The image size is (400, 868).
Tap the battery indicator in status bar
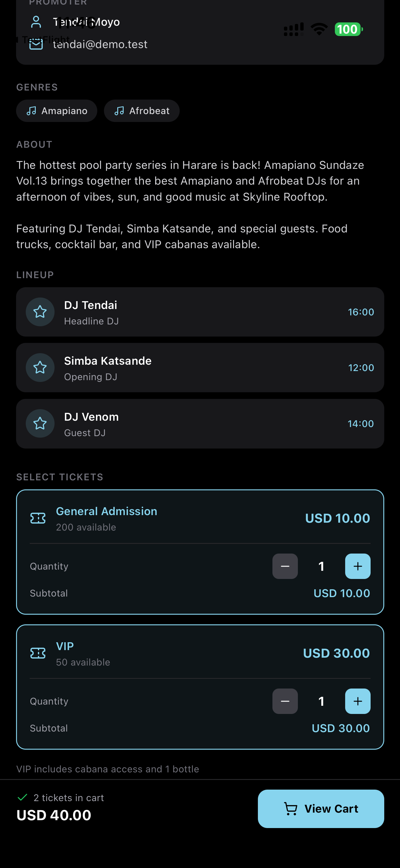point(348,29)
